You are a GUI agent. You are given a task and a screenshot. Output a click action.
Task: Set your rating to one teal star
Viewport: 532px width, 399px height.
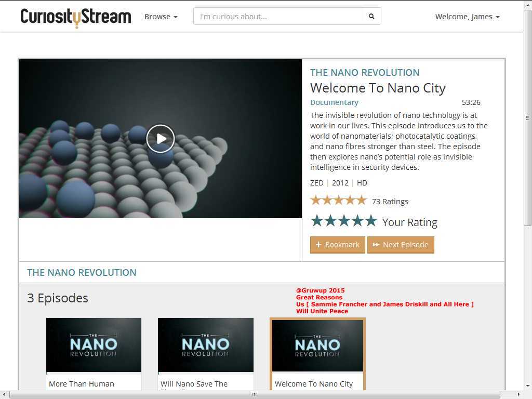pos(317,221)
